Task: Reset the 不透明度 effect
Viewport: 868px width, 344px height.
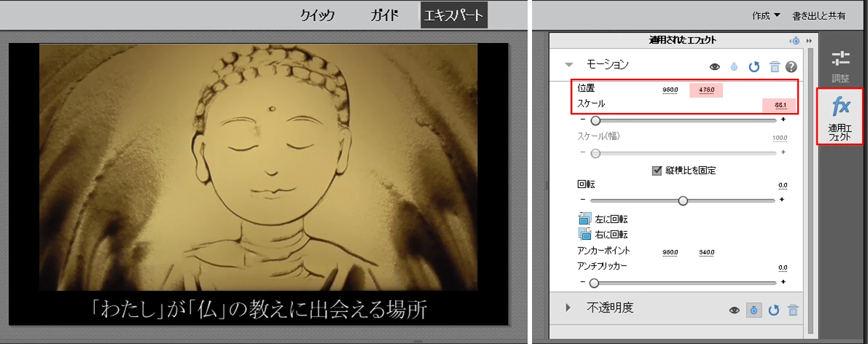Action: click(x=774, y=310)
